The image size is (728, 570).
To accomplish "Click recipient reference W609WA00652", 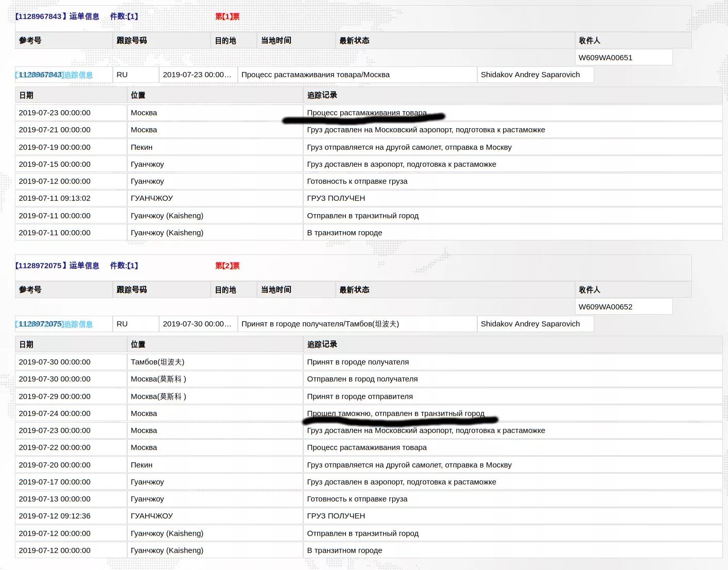I will click(623, 307).
